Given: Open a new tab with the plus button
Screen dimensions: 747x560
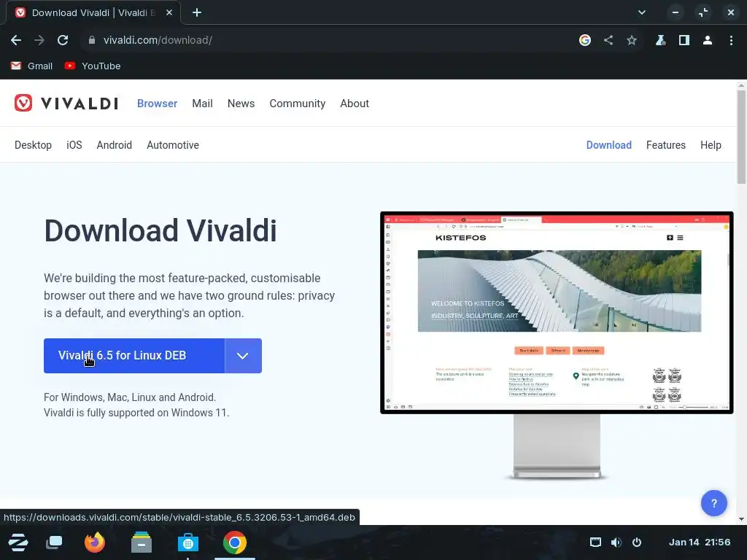Looking at the screenshot, I should click(197, 13).
